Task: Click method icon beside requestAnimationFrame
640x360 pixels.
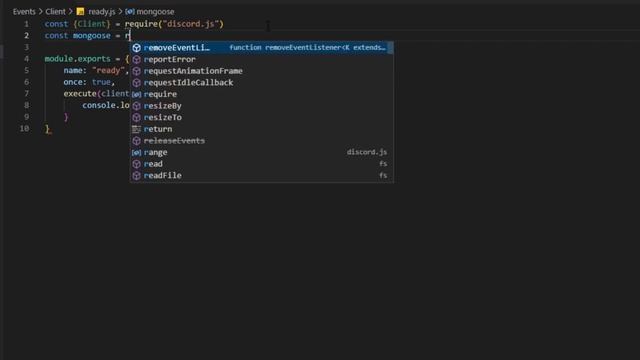Action: coord(137,71)
